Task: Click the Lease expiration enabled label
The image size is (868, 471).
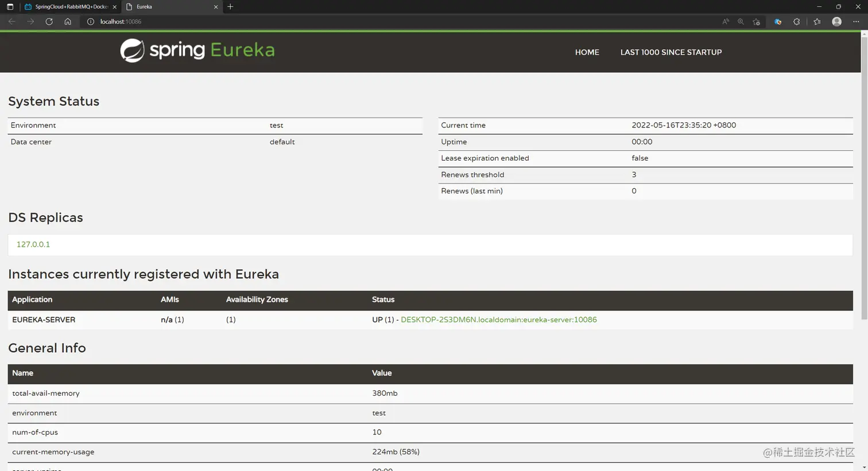Action: click(x=485, y=158)
